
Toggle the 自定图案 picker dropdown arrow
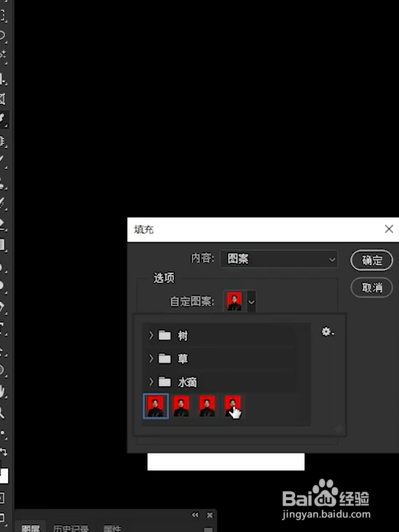point(251,301)
